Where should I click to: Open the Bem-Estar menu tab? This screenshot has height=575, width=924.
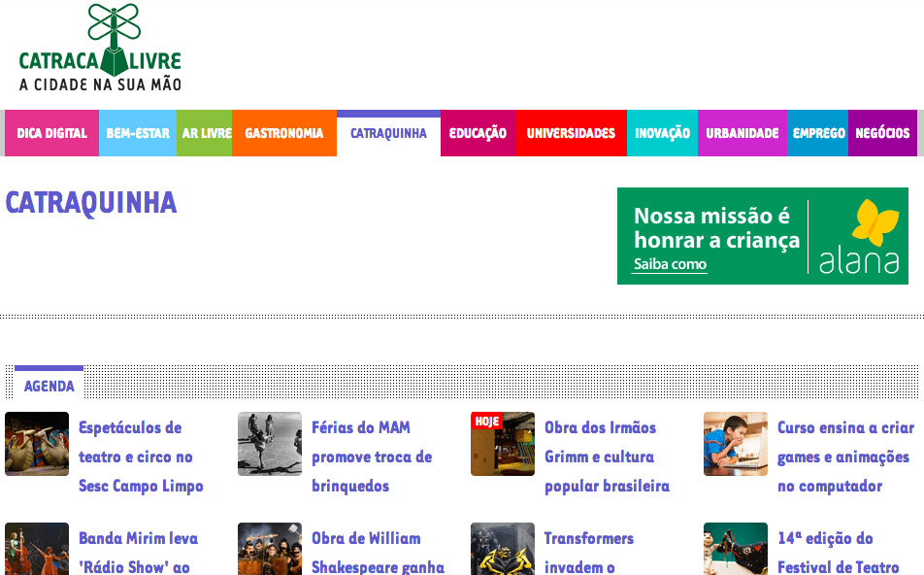pos(138,133)
